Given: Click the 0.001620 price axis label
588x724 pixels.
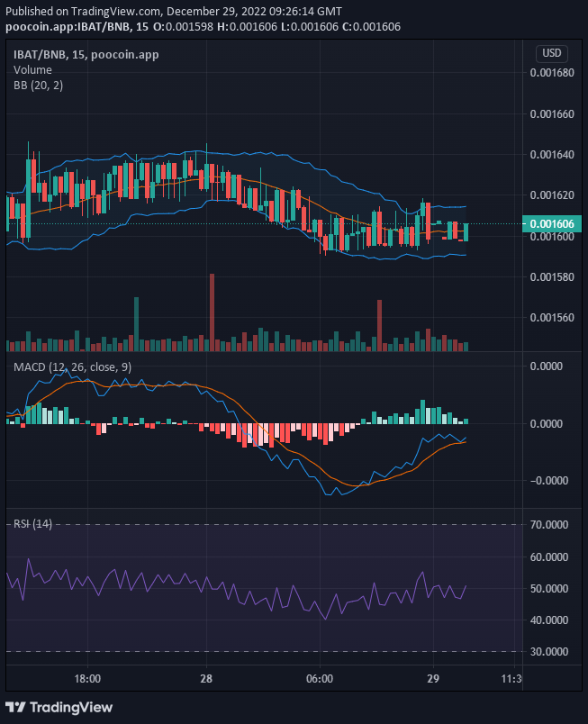Looking at the screenshot, I should click(x=552, y=195).
